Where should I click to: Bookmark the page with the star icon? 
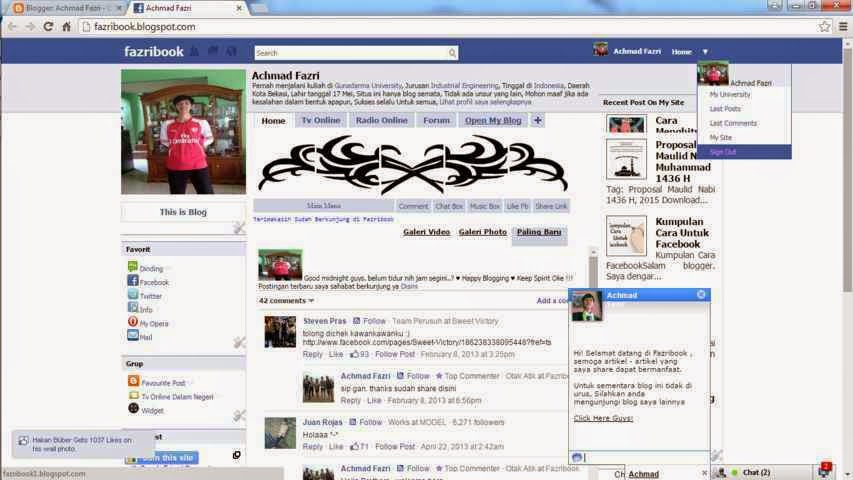coord(825,26)
